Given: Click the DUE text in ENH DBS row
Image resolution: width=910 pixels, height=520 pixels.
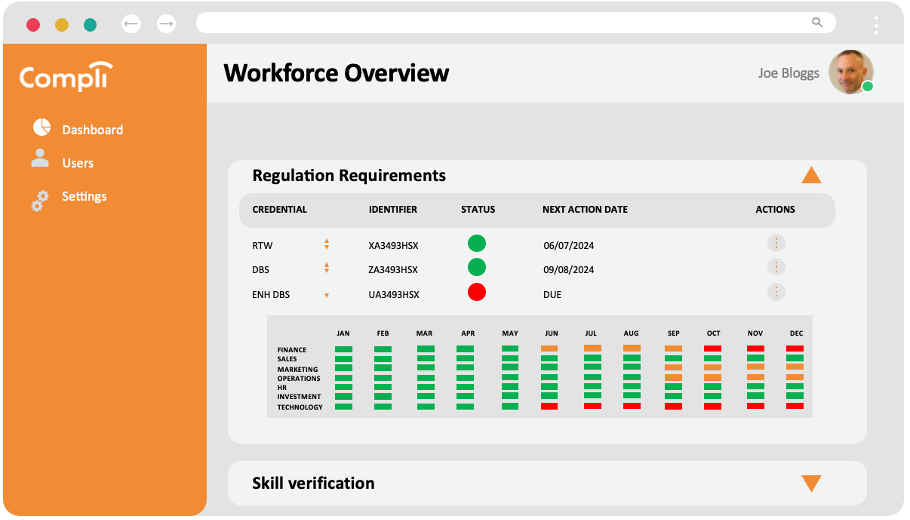Looking at the screenshot, I should click(552, 295).
